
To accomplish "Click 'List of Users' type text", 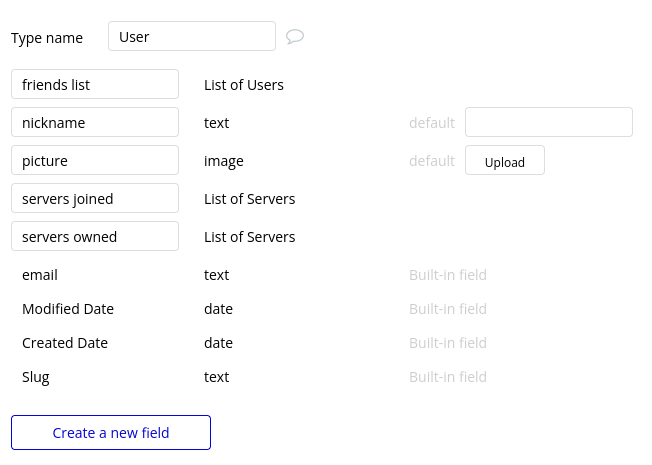I will 244,85.
